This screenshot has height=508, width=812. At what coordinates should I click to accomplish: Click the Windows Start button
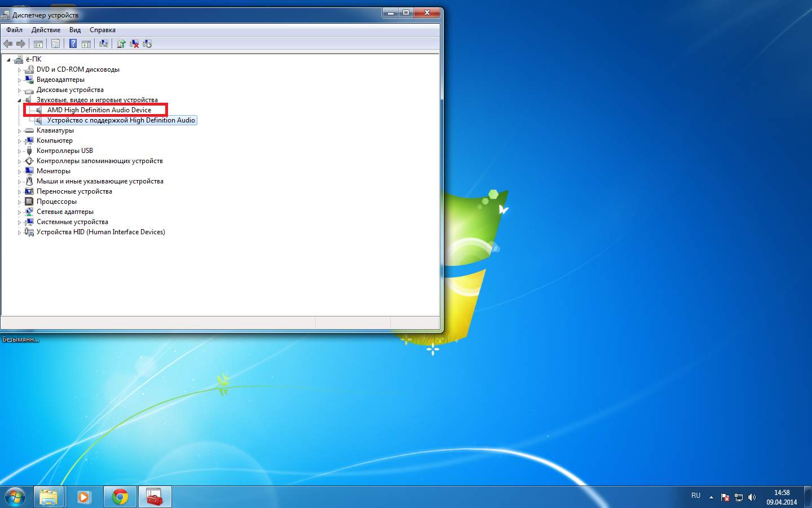pyautogui.click(x=15, y=497)
